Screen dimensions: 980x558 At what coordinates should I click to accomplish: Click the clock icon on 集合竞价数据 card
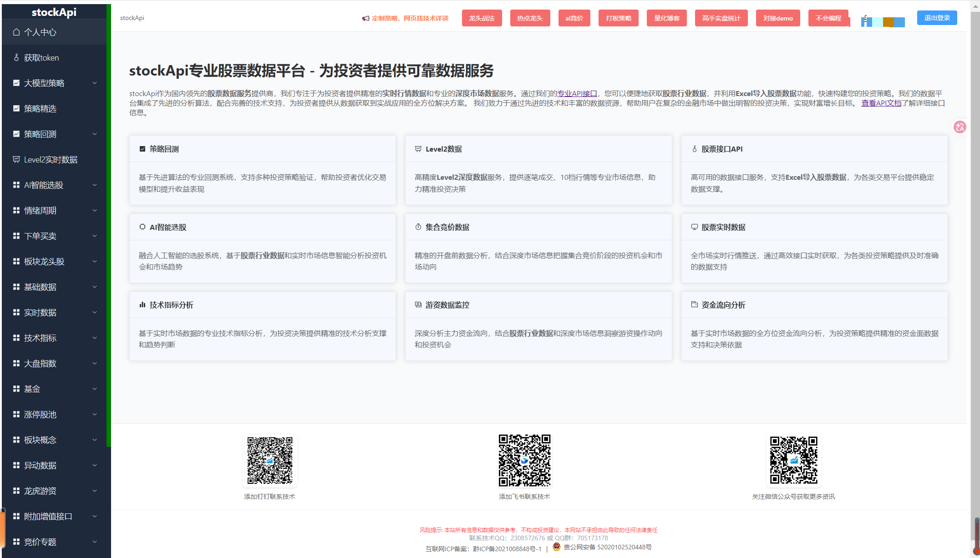tap(418, 227)
